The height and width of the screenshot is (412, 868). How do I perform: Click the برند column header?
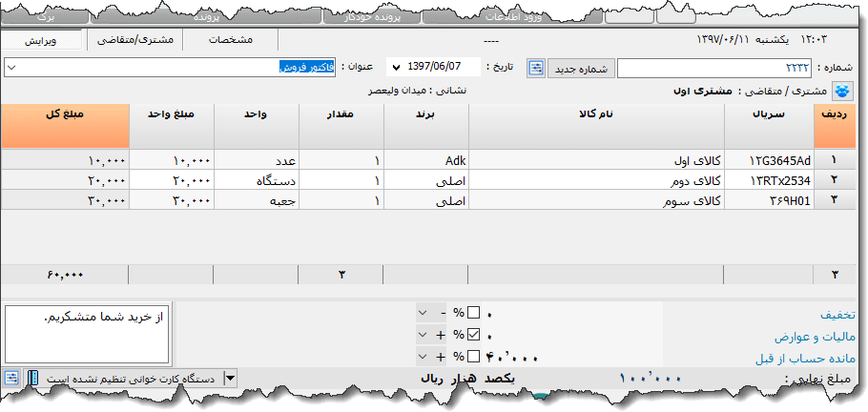pyautogui.click(x=426, y=126)
